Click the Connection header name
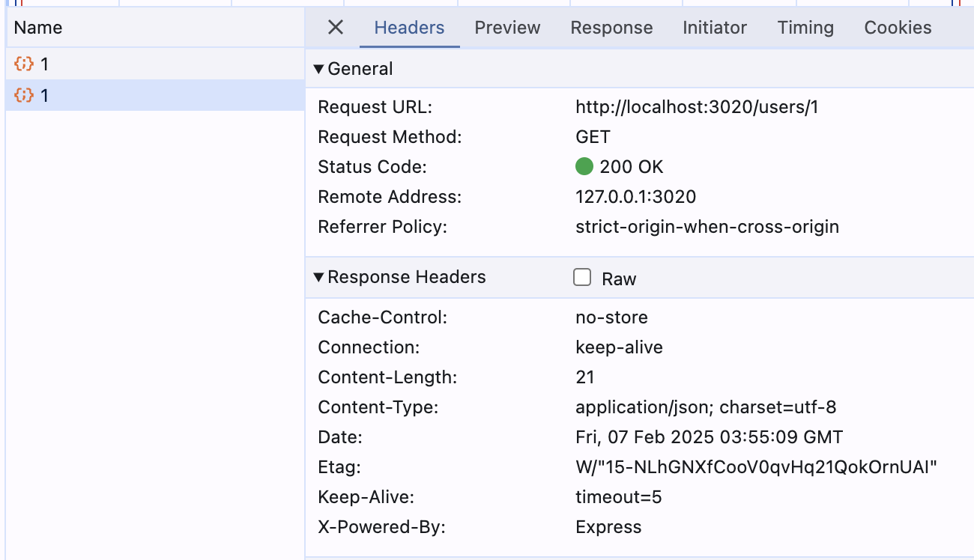This screenshot has height=560, width=974. (369, 347)
